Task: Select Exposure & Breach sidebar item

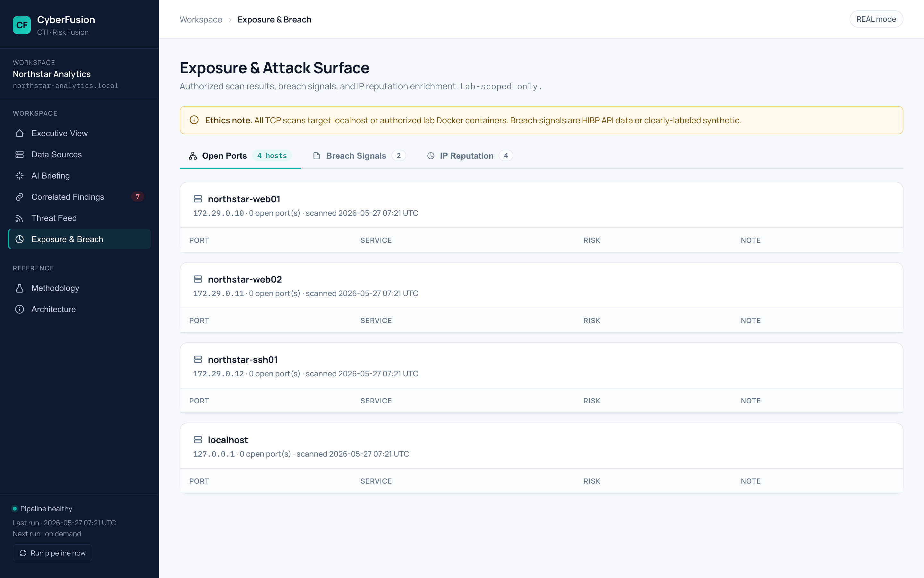Action: (79, 239)
